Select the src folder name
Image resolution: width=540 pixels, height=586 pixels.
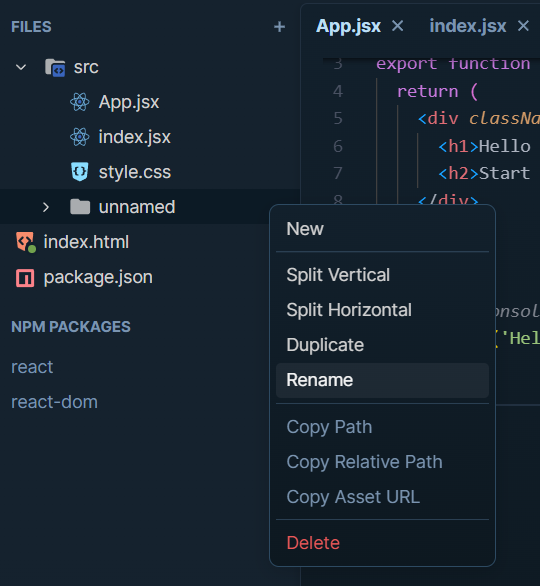[86, 68]
